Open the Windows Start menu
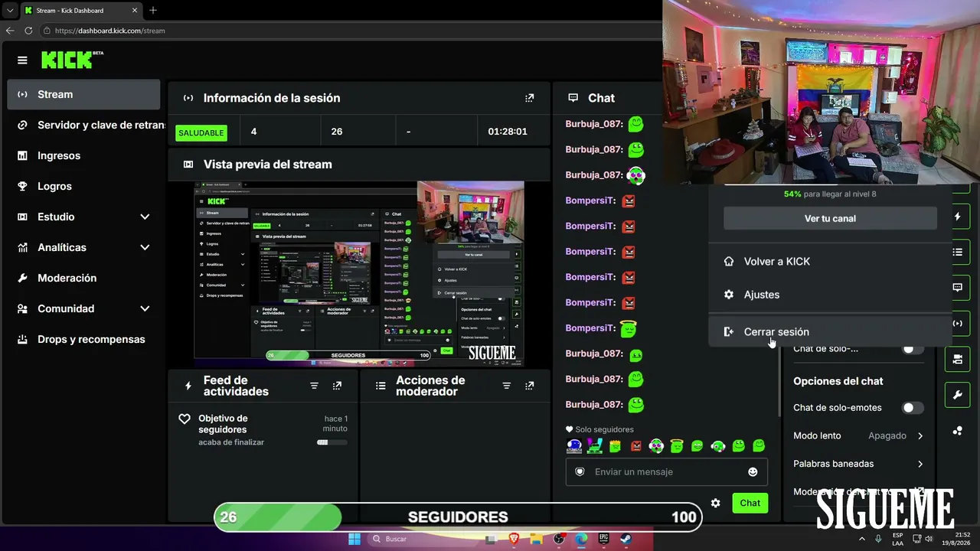This screenshot has width=980, height=551. 354,539
